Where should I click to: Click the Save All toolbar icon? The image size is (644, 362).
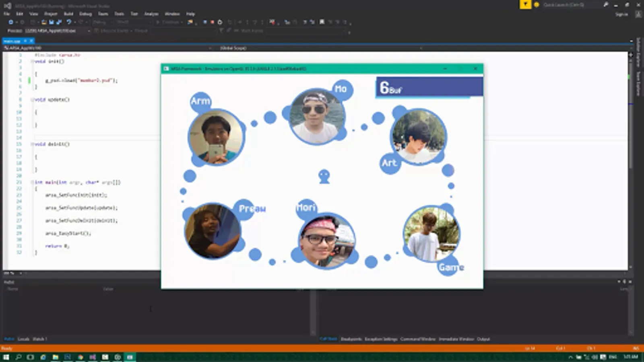point(59,22)
